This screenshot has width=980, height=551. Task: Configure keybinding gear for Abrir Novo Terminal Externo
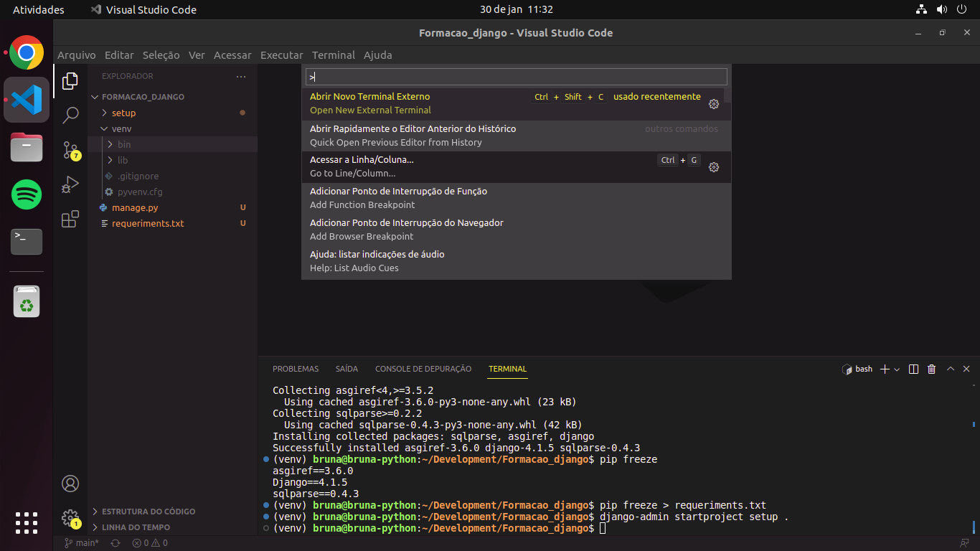click(714, 104)
